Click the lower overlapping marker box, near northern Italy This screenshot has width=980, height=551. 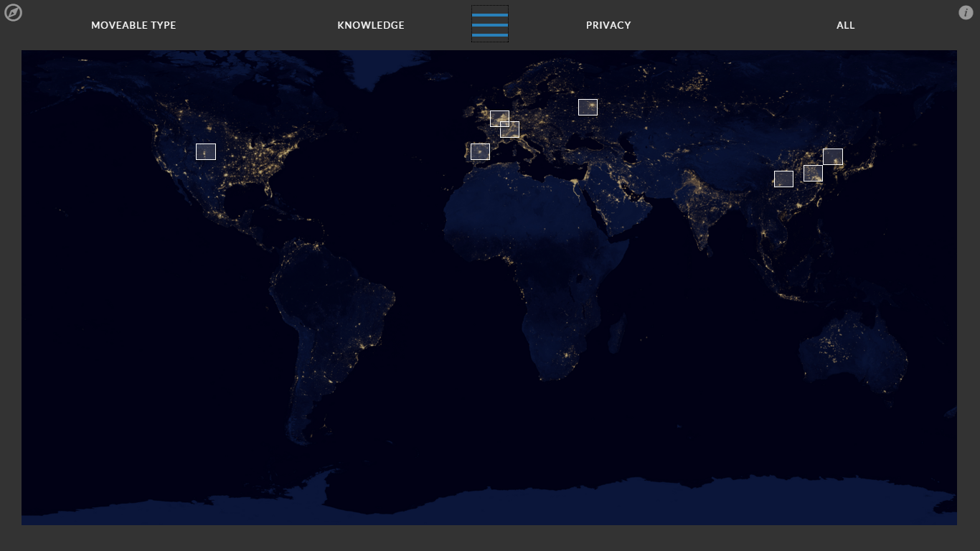point(509,129)
